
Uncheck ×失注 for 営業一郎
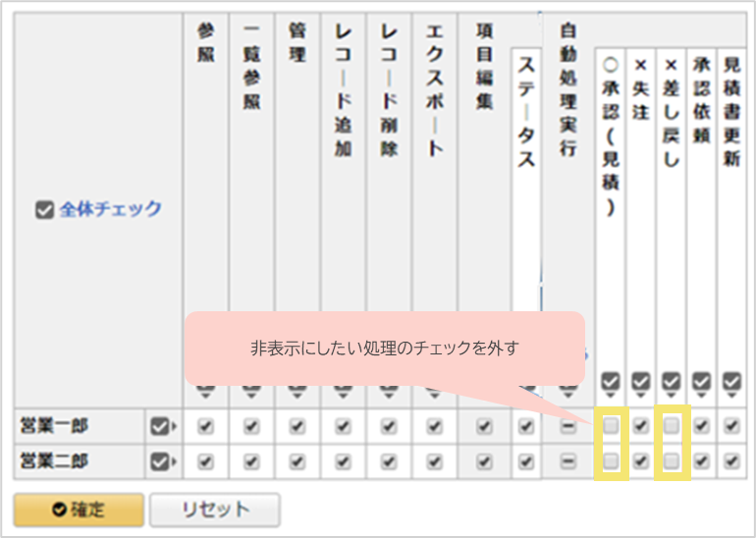[640, 425]
